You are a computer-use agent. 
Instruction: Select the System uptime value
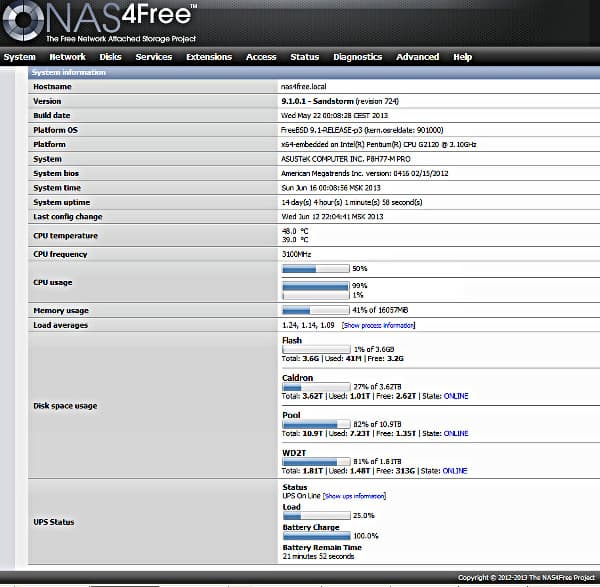coord(352,202)
